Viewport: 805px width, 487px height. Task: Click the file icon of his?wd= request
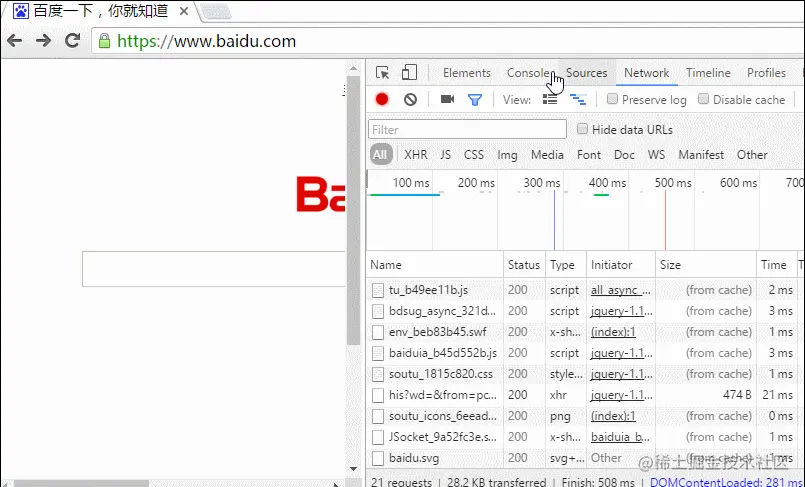point(378,395)
